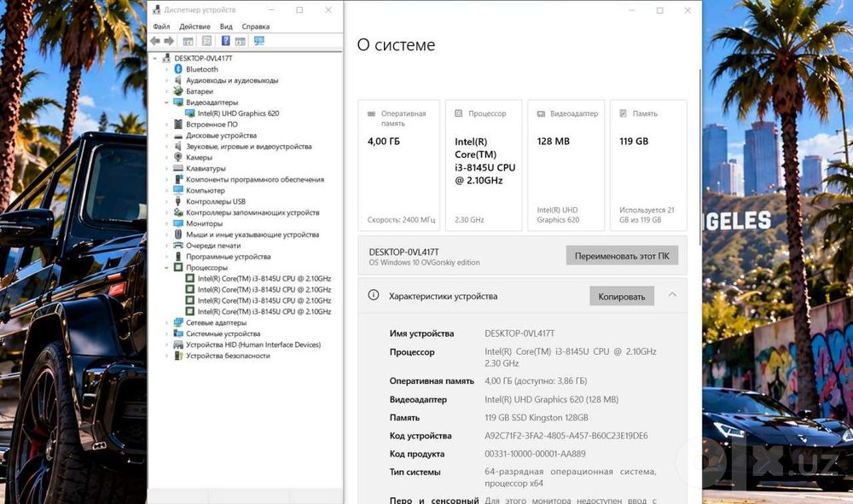This screenshot has width=853, height=504.
Task: Select Устройства HID (Human Interface Devices) row
Action: coord(253,345)
